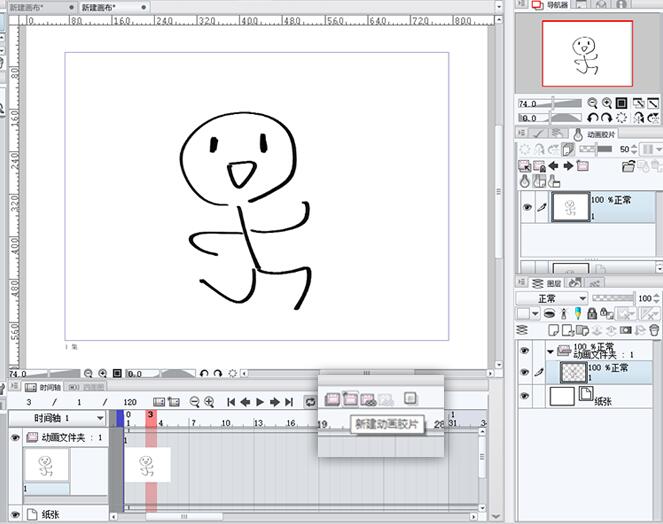The image size is (663, 524).
Task: Hide 动画文件夹 track in the timeline
Action: coord(15,438)
